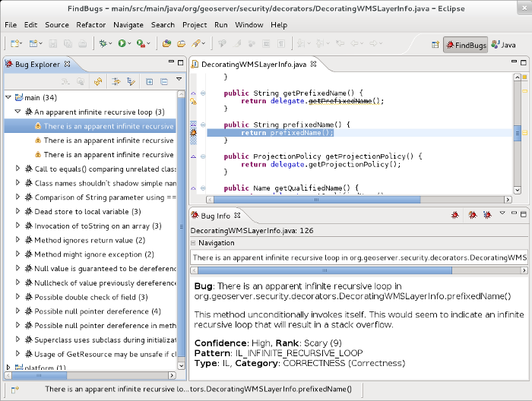Image resolution: width=532 pixels, height=401 pixels.
Task: Collapse the prefixedName() method fold
Action: coord(203,125)
